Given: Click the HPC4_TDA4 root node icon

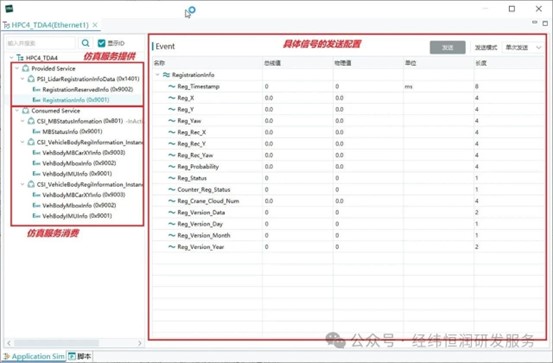Looking at the screenshot, I should click(20, 58).
